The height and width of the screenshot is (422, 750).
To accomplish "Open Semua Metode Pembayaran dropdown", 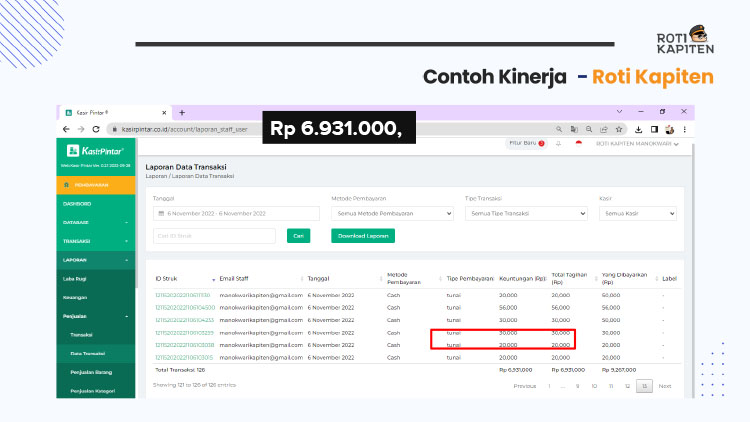I will (392, 213).
